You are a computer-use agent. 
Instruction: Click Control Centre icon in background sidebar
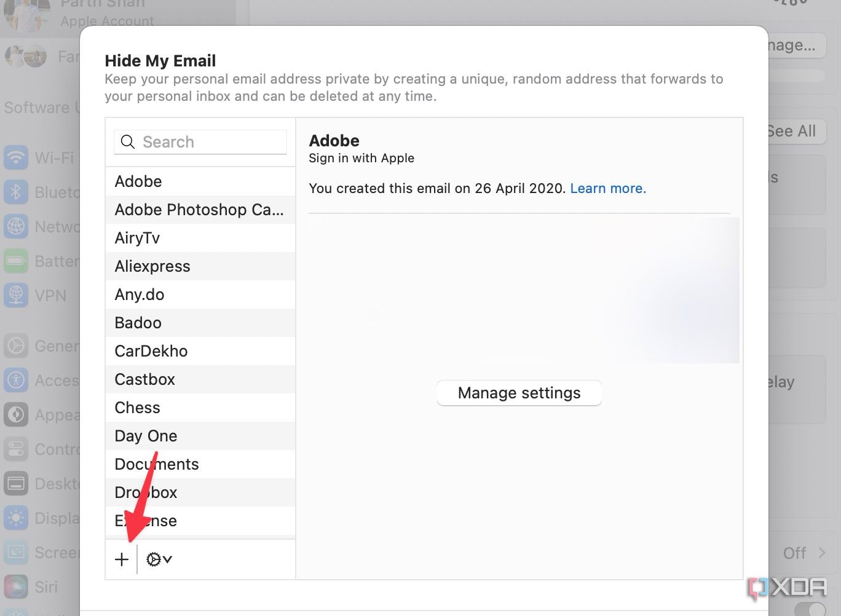16,449
